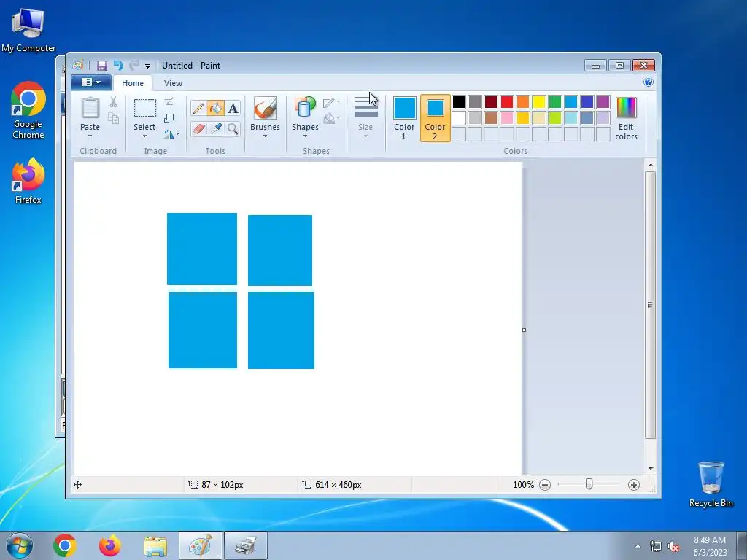747x560 pixels.
Task: Choose the green color swatch
Action: point(555,102)
